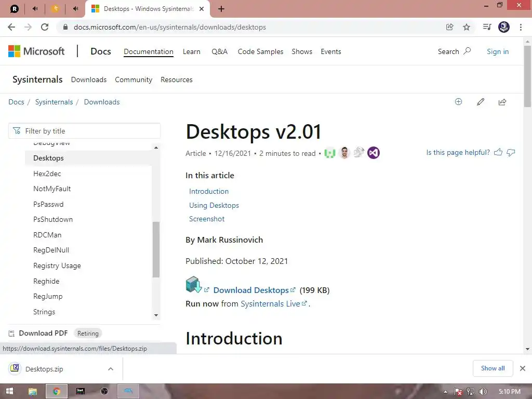Jump to Screenshot section link
532x399 pixels.
click(x=207, y=219)
